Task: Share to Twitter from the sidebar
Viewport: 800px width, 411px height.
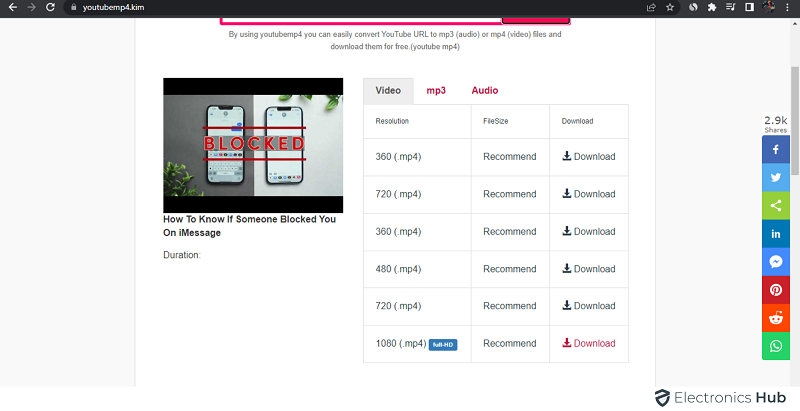Action: click(776, 177)
